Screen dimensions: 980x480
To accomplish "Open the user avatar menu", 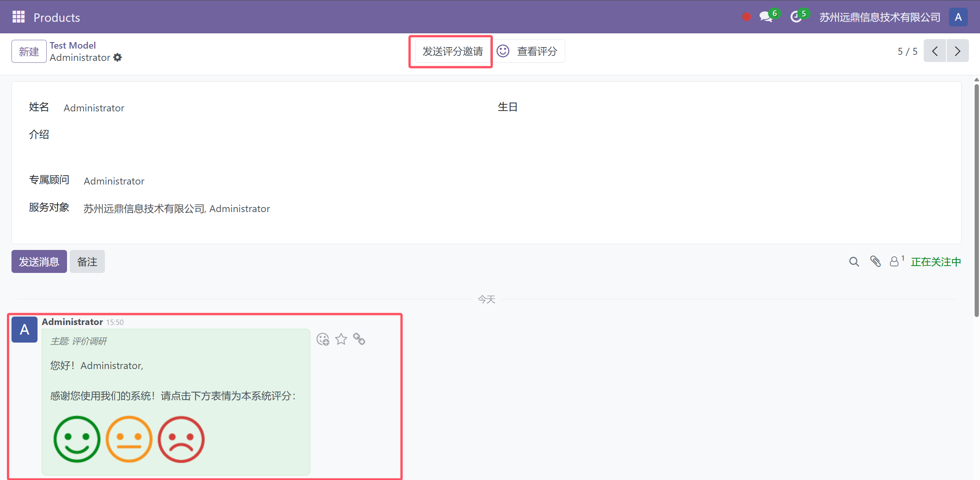I will coord(958,17).
